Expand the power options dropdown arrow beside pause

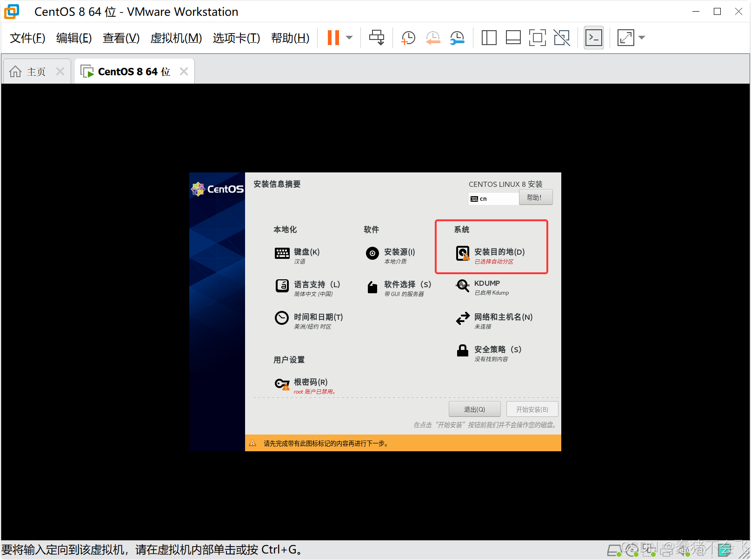coord(349,38)
